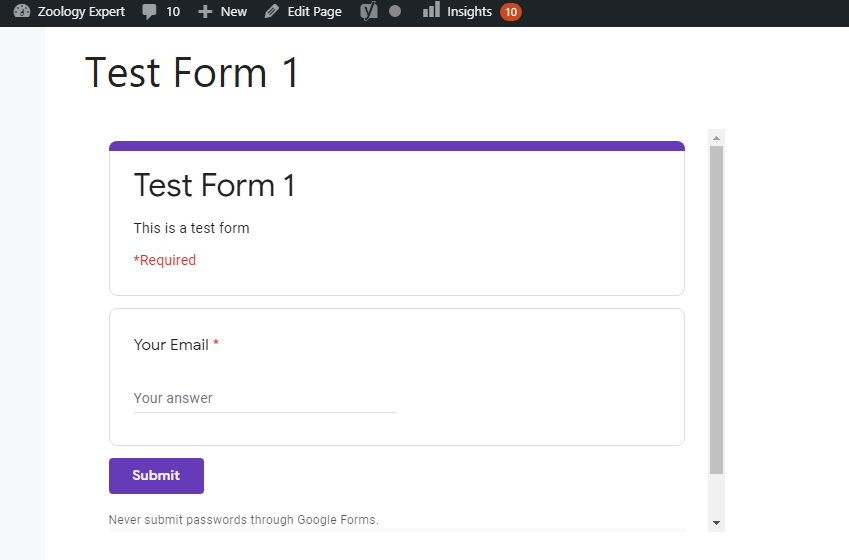This screenshot has width=849, height=560.
Task: Click the comments count 10
Action: (x=173, y=12)
